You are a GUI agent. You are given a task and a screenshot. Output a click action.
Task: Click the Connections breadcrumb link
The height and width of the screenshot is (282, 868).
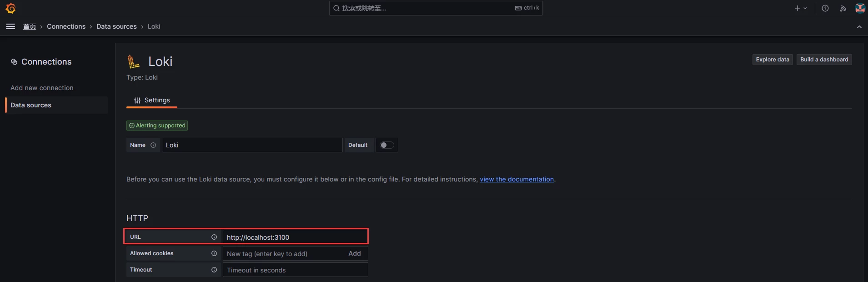[x=66, y=26]
